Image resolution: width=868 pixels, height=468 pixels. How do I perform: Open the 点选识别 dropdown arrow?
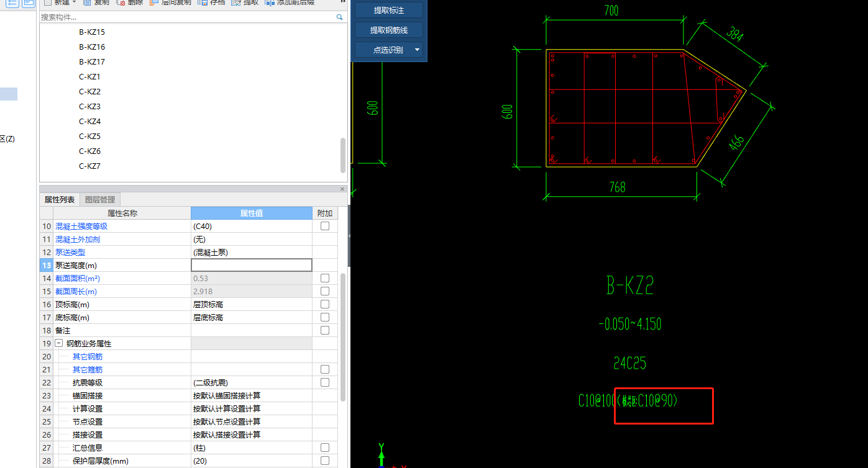point(417,50)
